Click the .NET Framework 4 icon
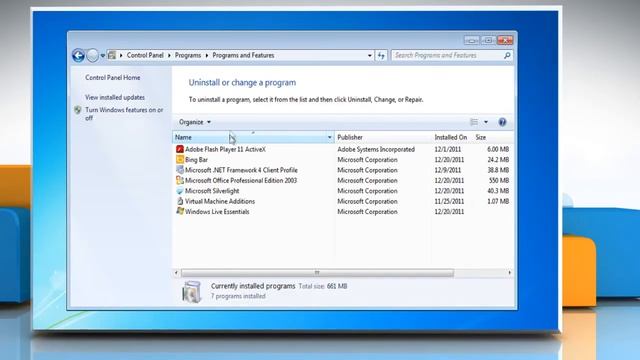Viewport: 640px width, 360px height. point(180,170)
